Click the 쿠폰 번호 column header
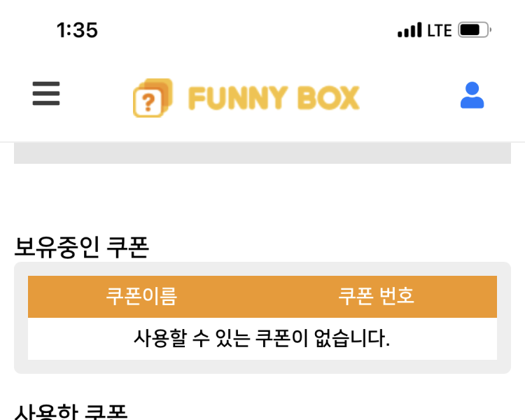 (377, 296)
